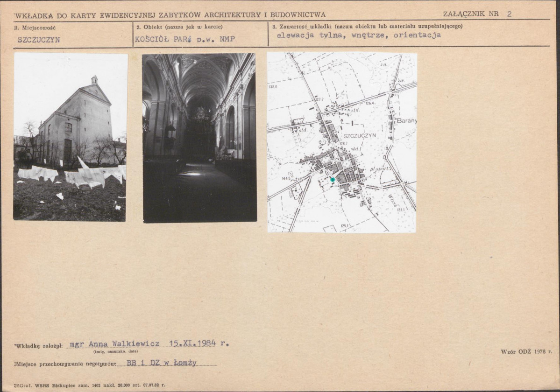Screen dimensions: 560x392
Task: Click the church interior nave photograph
Action: [199, 138]
